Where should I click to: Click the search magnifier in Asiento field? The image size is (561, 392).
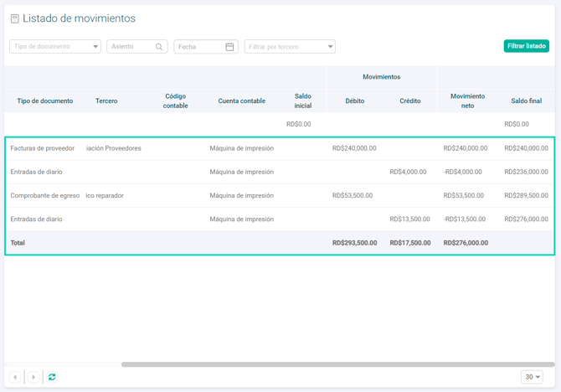pyautogui.click(x=159, y=47)
